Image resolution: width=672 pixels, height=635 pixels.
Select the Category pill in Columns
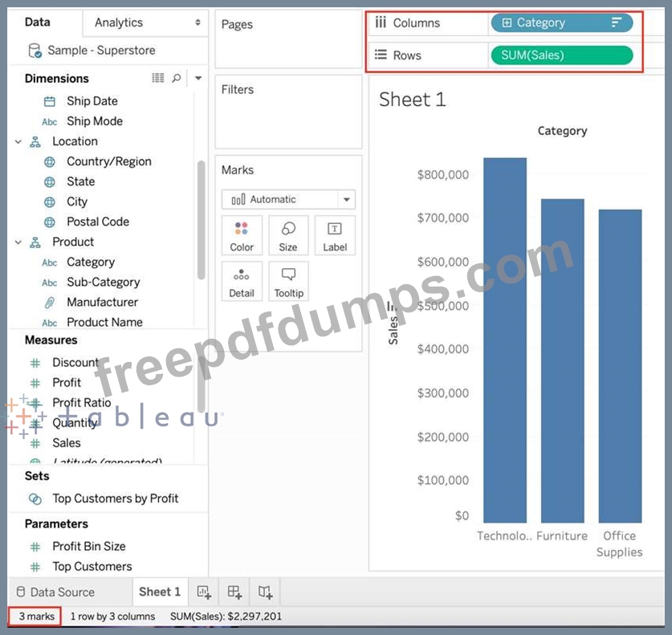(x=561, y=22)
